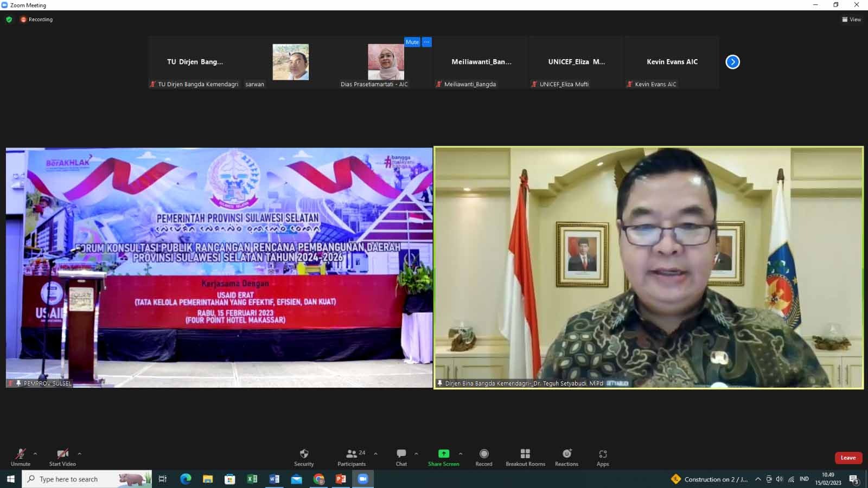Open the Security shield menu
Viewport: 868px width, 488px height.
tap(304, 457)
